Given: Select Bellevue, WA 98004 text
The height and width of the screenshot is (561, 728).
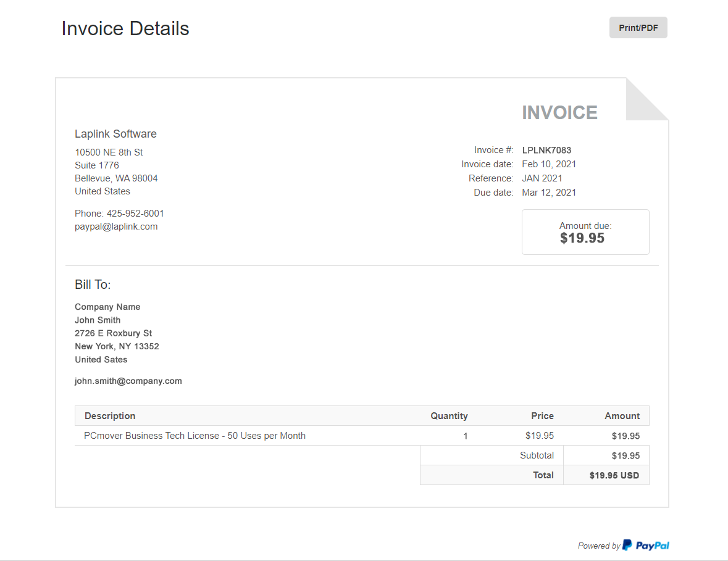Looking at the screenshot, I should (x=116, y=178).
